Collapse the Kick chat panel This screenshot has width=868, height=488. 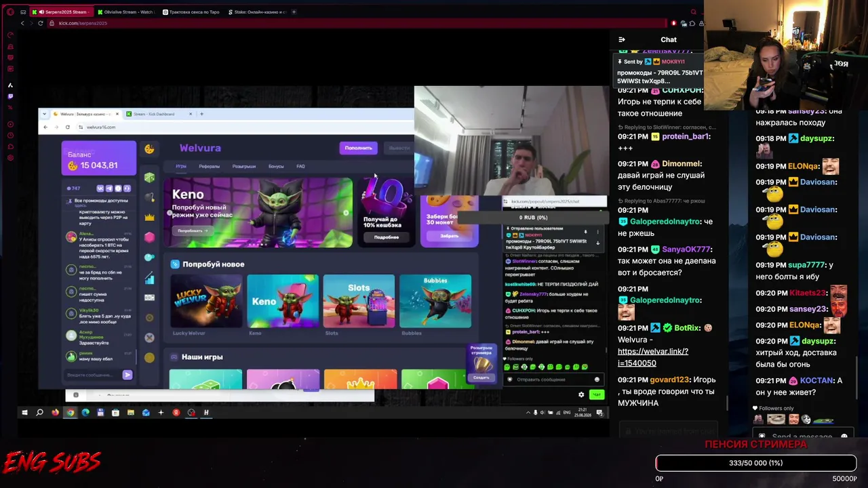tap(622, 39)
